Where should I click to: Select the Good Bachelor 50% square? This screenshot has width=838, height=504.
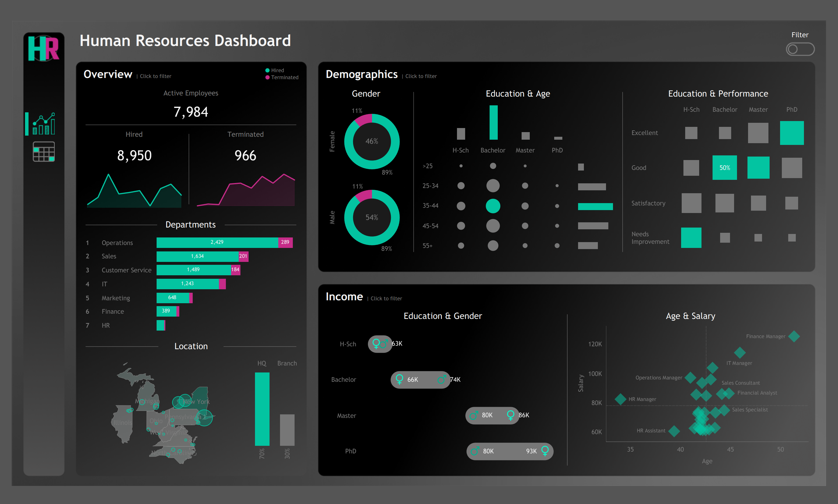[724, 168]
